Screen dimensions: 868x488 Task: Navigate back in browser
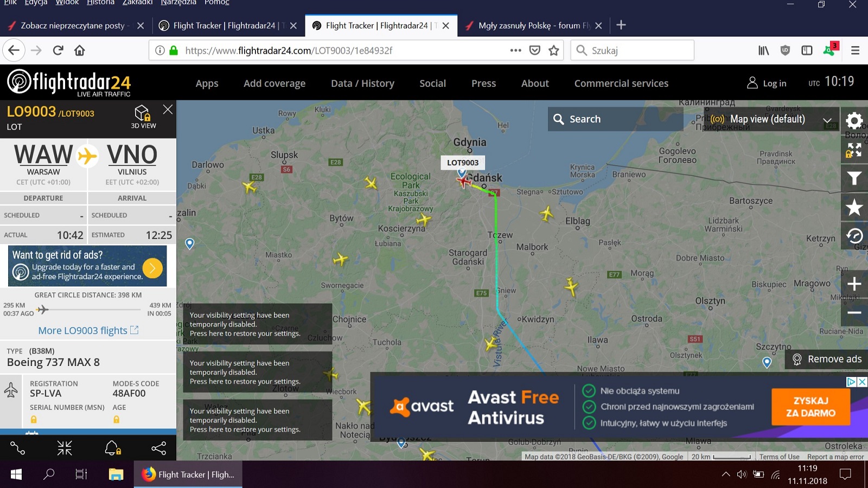[14, 50]
